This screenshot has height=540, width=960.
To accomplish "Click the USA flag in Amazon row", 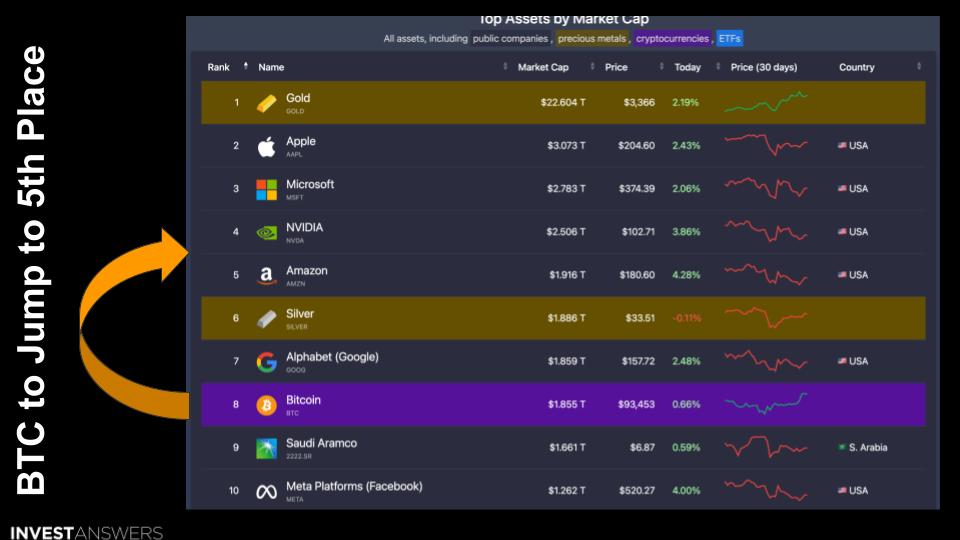I will coord(842,275).
